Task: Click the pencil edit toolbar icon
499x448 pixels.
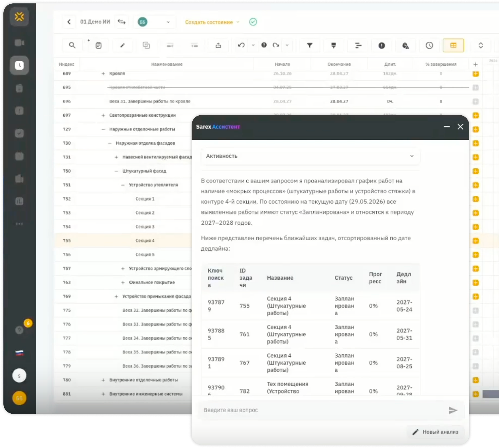Action: point(122,45)
